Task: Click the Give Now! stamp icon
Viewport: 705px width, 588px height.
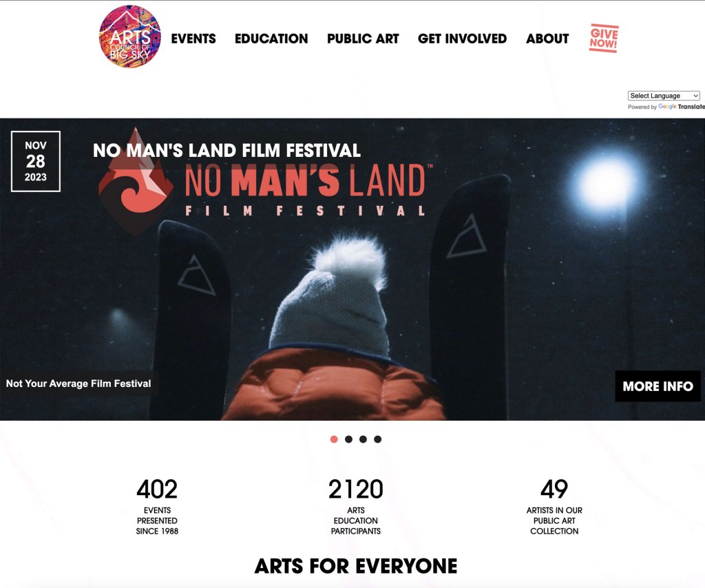Action: coord(604,38)
